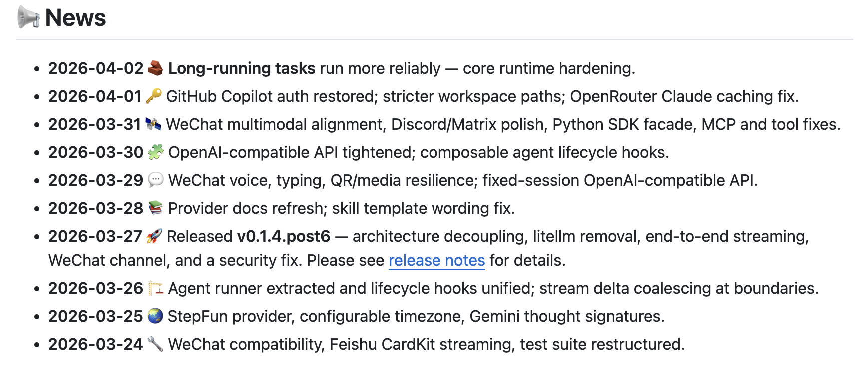Click the 2026-03-27 date label

[95, 236]
